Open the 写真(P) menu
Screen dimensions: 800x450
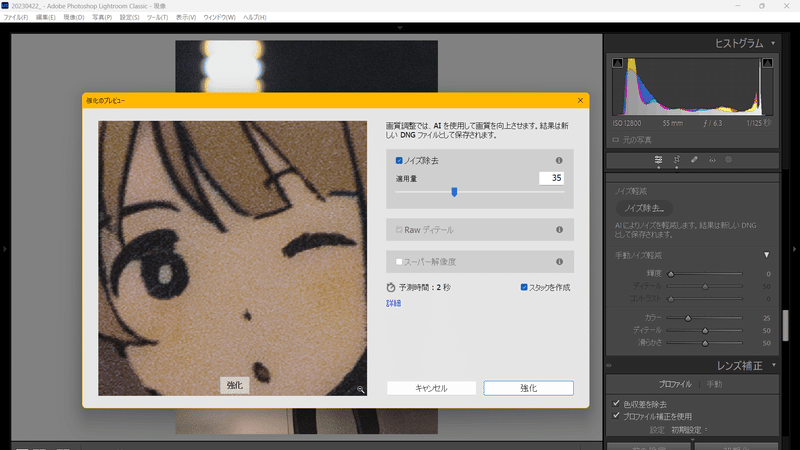(102, 17)
